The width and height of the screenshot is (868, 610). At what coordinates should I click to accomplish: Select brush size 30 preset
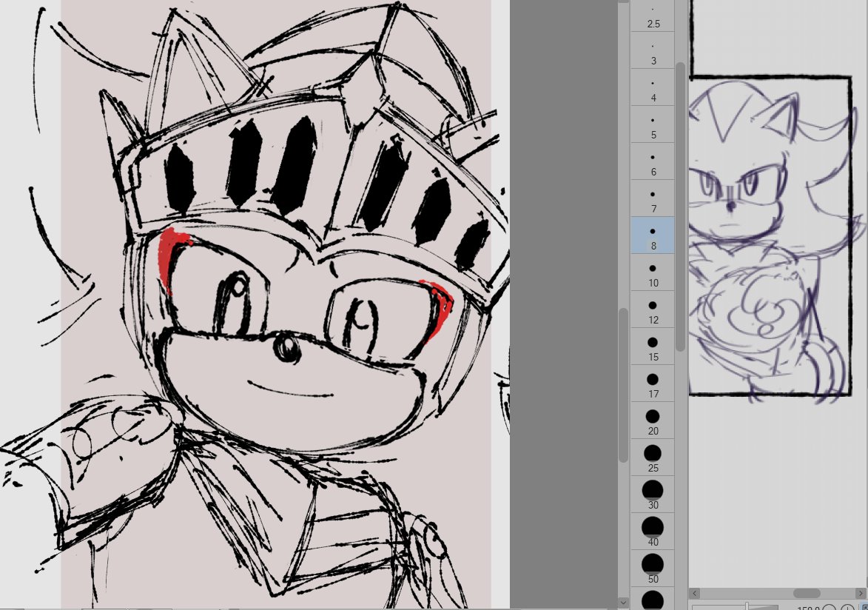click(653, 495)
